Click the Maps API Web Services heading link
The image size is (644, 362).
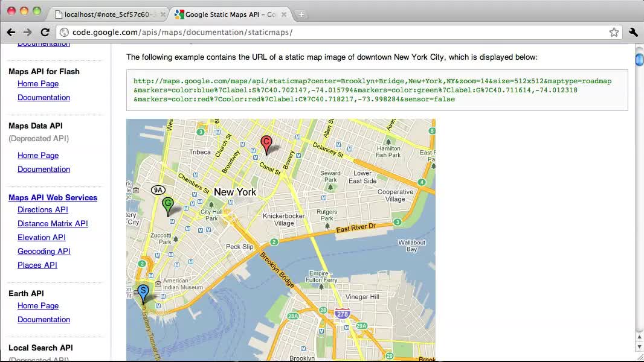[x=53, y=197]
